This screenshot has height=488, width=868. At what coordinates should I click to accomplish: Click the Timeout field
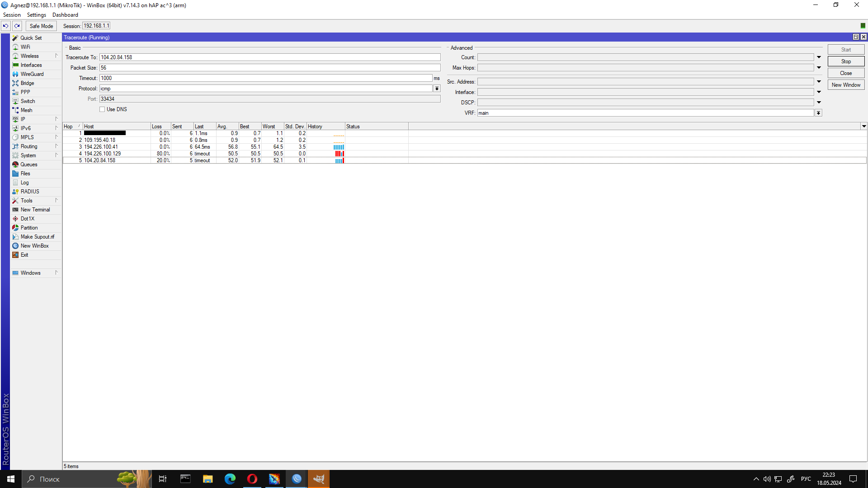[266, 78]
